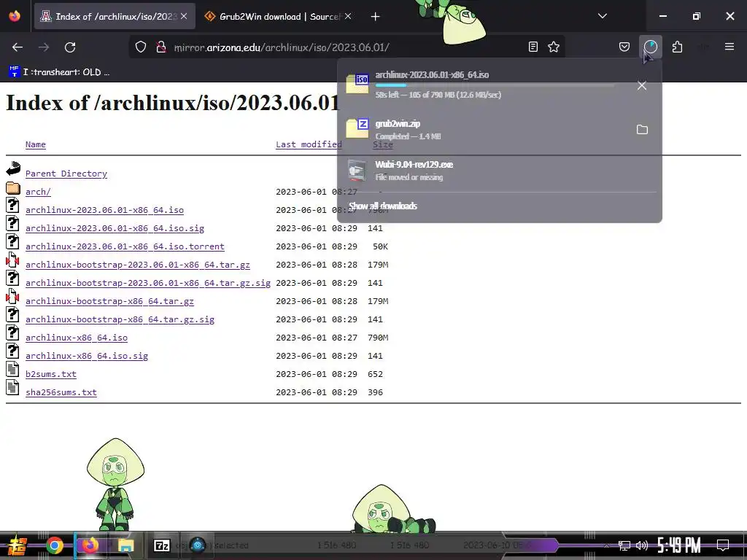Download archlinux-bootstrap-x86_64.tar.gz

[x=109, y=301]
